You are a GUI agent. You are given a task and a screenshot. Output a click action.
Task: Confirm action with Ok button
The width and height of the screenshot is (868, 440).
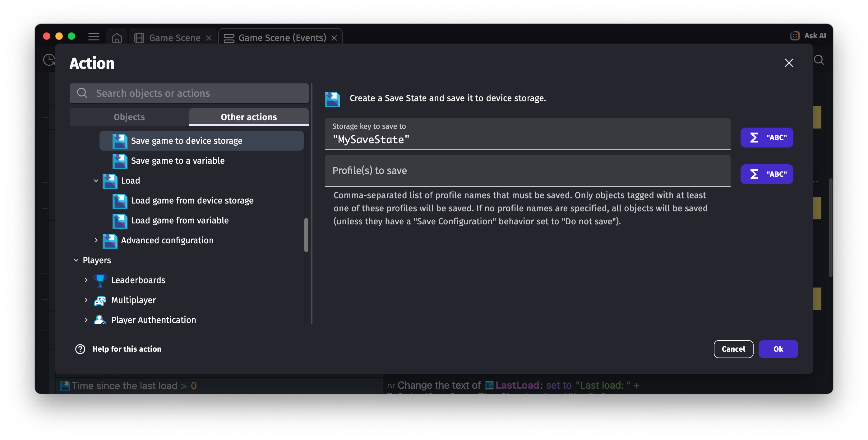[778, 349]
